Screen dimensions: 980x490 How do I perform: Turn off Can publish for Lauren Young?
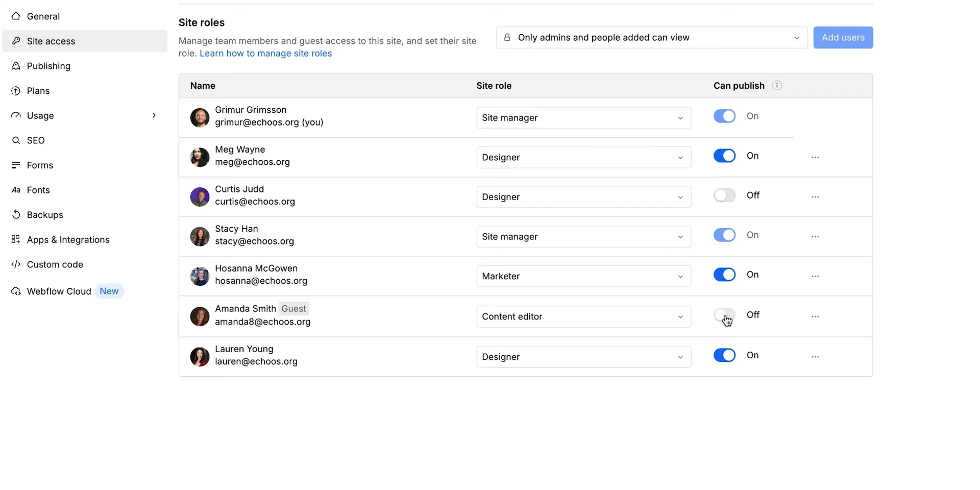tap(724, 355)
